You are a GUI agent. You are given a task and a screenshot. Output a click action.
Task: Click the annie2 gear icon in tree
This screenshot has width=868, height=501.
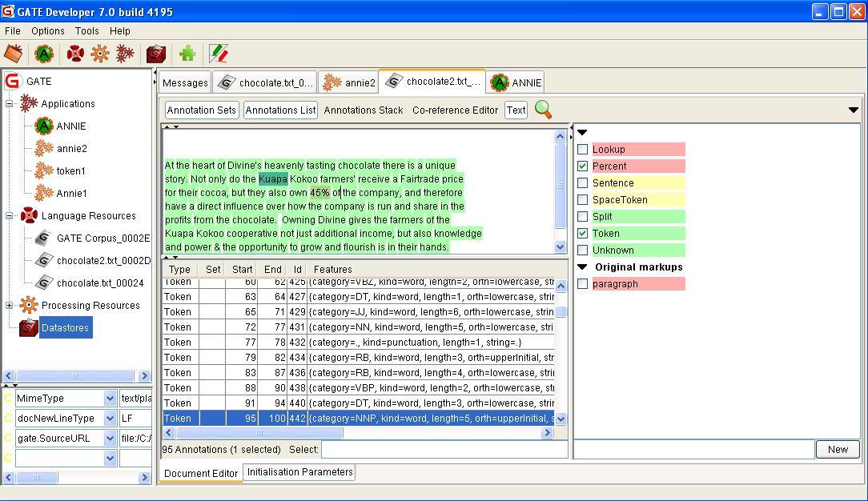[x=44, y=148]
